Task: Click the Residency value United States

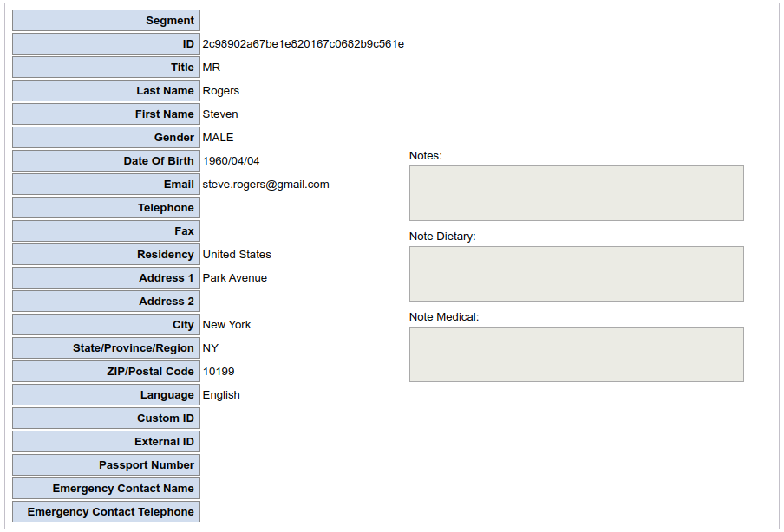Action: [237, 255]
